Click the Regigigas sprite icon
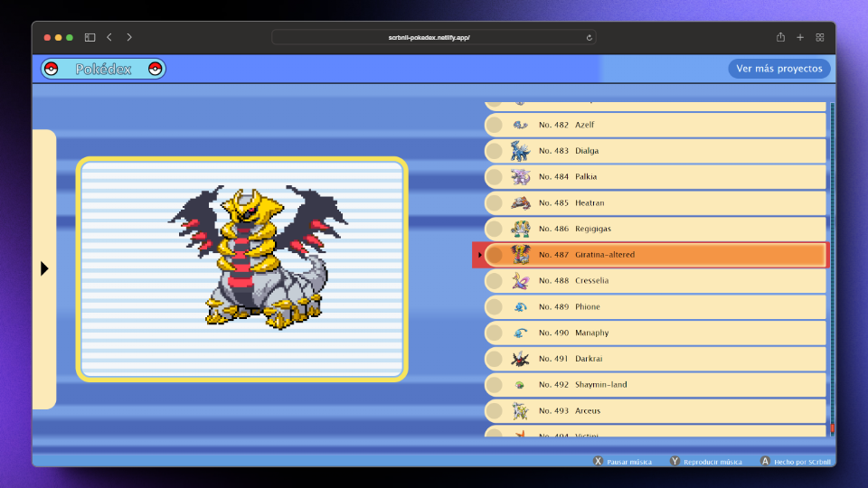Viewport: 868px width, 488px height. pyautogui.click(x=520, y=229)
